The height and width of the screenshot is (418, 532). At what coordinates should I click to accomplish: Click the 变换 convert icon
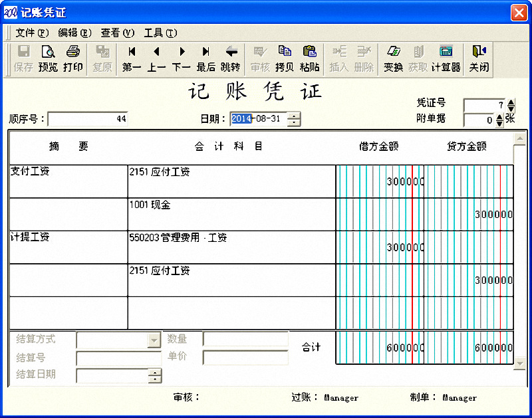pos(393,59)
